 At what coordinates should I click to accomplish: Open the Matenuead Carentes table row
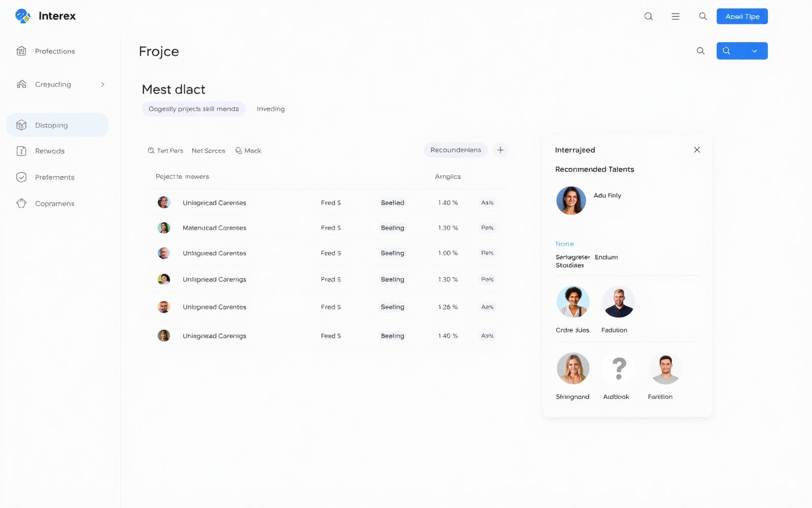(x=328, y=228)
